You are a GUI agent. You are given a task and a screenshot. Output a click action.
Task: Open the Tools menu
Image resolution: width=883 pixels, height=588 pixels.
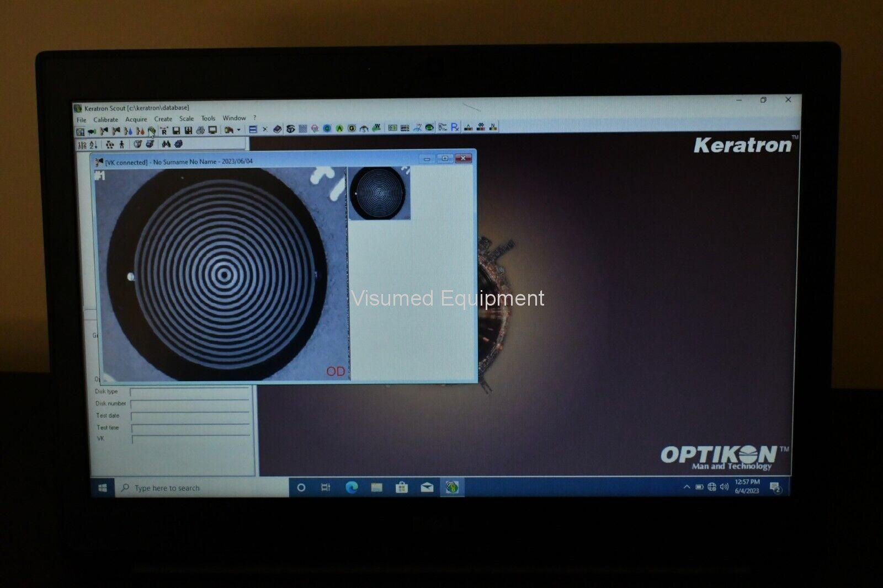tap(208, 119)
